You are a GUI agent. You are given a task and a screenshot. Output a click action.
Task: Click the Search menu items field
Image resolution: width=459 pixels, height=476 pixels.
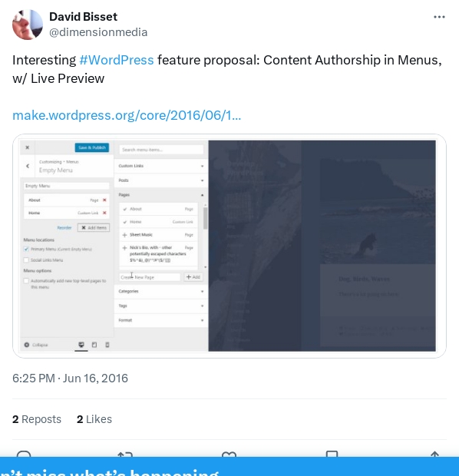(x=161, y=150)
